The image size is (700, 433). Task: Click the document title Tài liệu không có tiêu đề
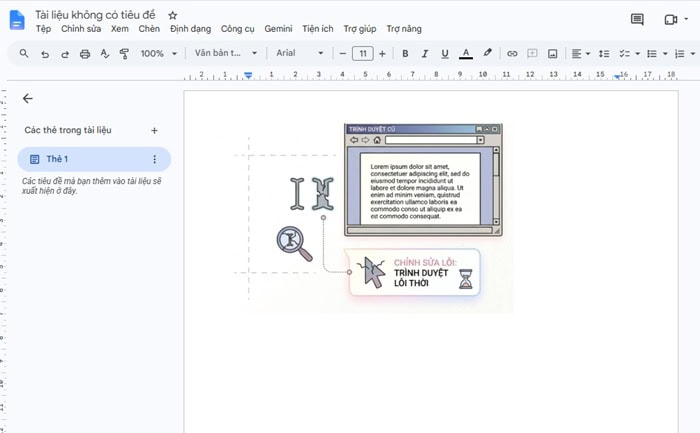tap(95, 15)
